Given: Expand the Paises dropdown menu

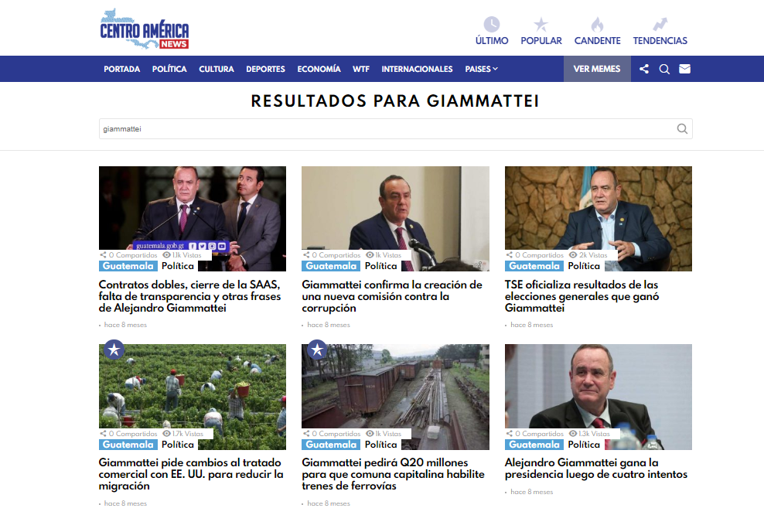Looking at the screenshot, I should (482, 69).
